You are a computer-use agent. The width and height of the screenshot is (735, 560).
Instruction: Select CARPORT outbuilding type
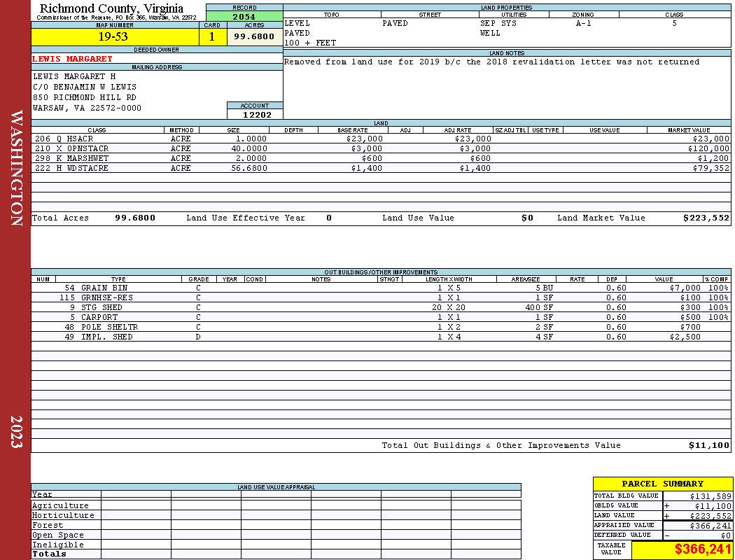[x=99, y=317]
